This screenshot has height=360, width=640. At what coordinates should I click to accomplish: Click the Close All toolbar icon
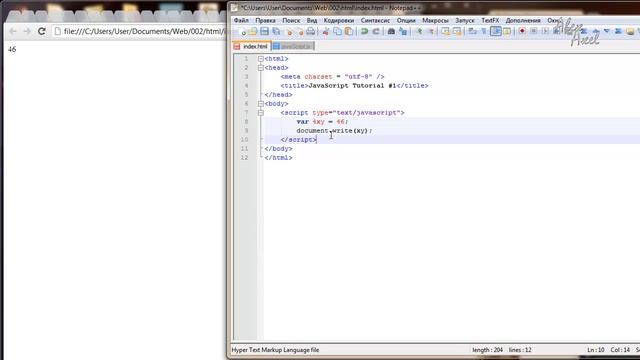[x=300, y=31]
